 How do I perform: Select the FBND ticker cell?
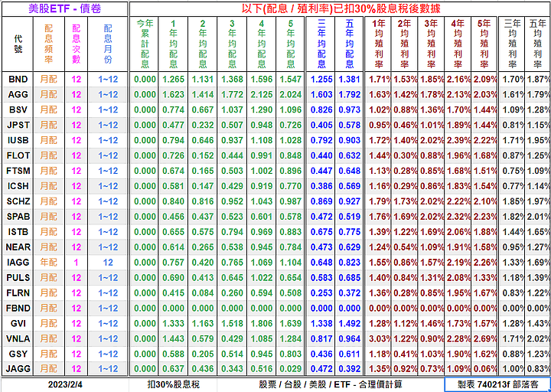(x=18, y=308)
